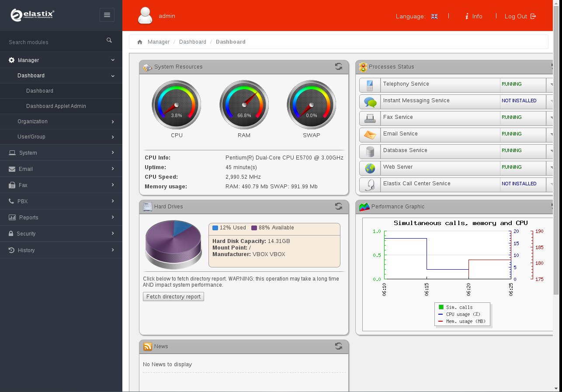Refresh the News applet
562x392 pixels.
click(338, 346)
